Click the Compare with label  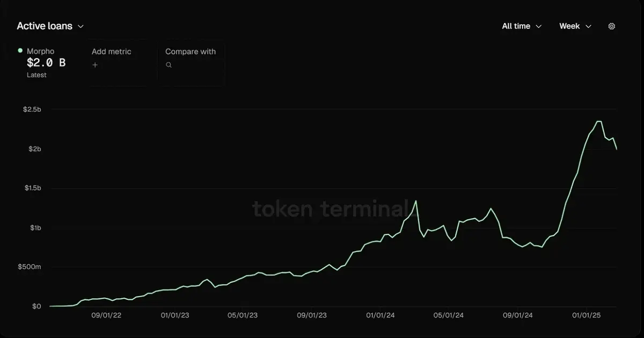[191, 52]
